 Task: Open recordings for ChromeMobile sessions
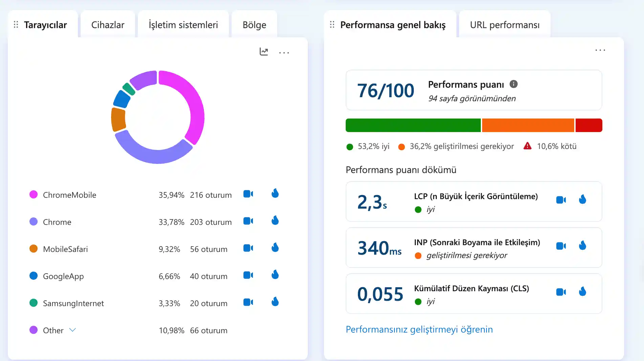(x=248, y=194)
